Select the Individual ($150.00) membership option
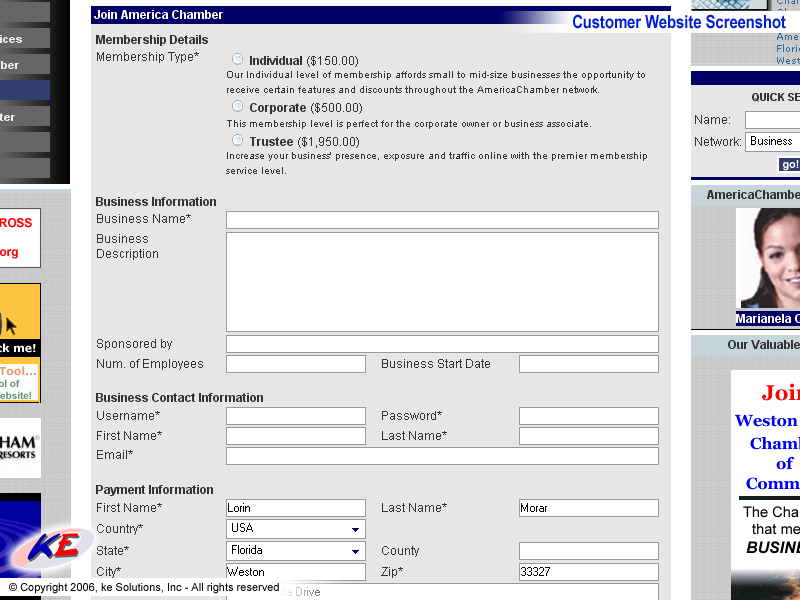800x600 pixels. [237, 59]
